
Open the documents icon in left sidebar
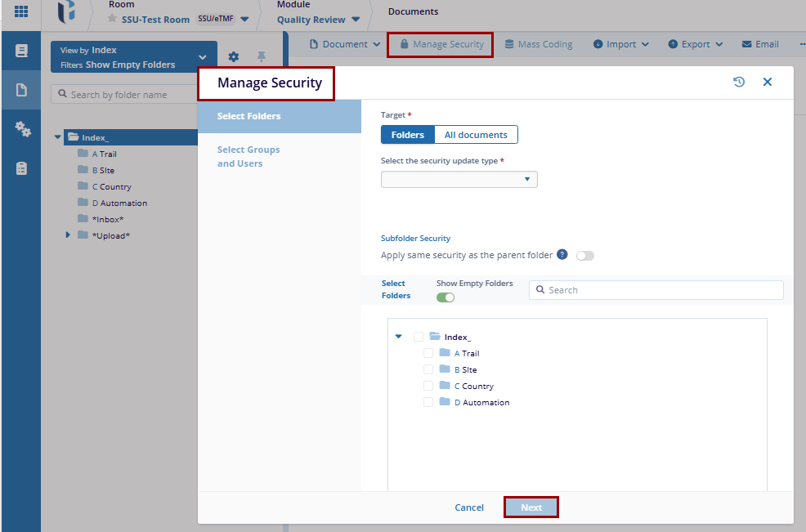(x=21, y=90)
